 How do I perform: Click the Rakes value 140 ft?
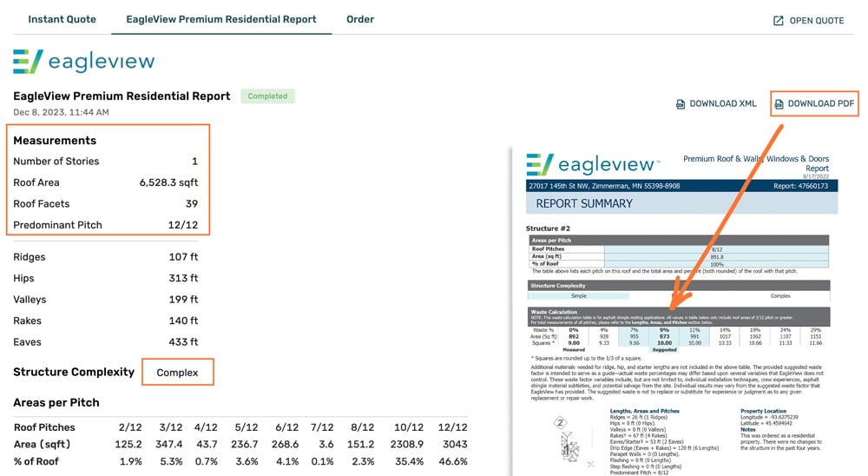[x=183, y=321]
